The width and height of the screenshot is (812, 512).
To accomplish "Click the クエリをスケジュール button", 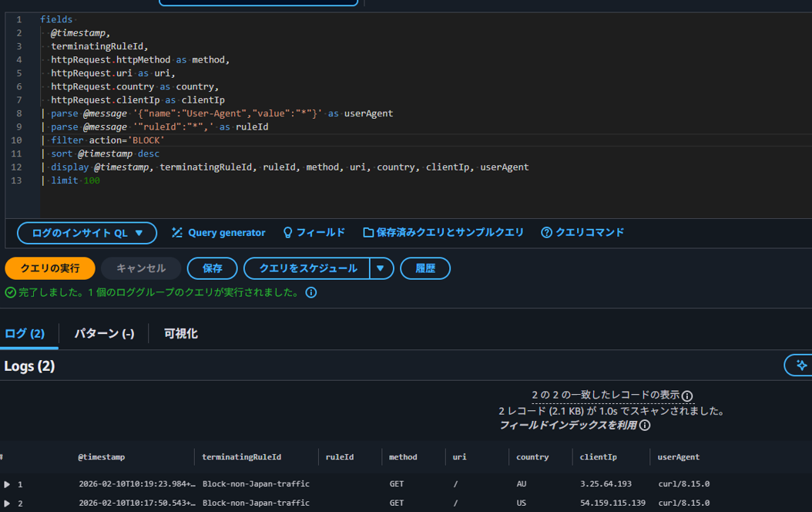I will click(x=307, y=268).
